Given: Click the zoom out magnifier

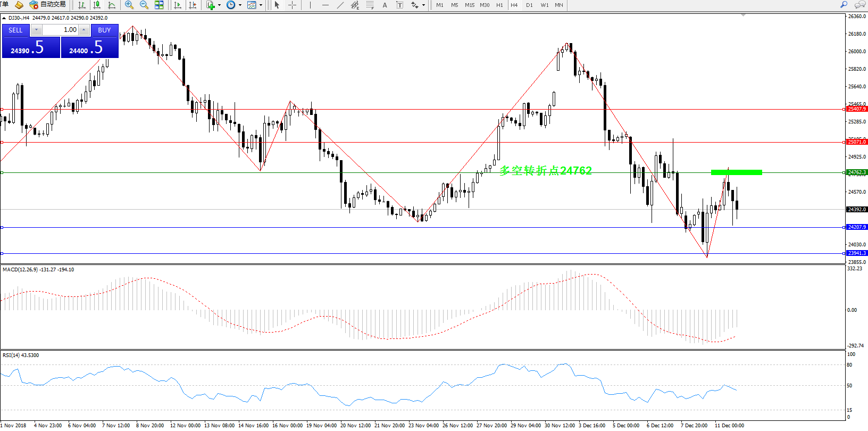Looking at the screenshot, I should (144, 5).
